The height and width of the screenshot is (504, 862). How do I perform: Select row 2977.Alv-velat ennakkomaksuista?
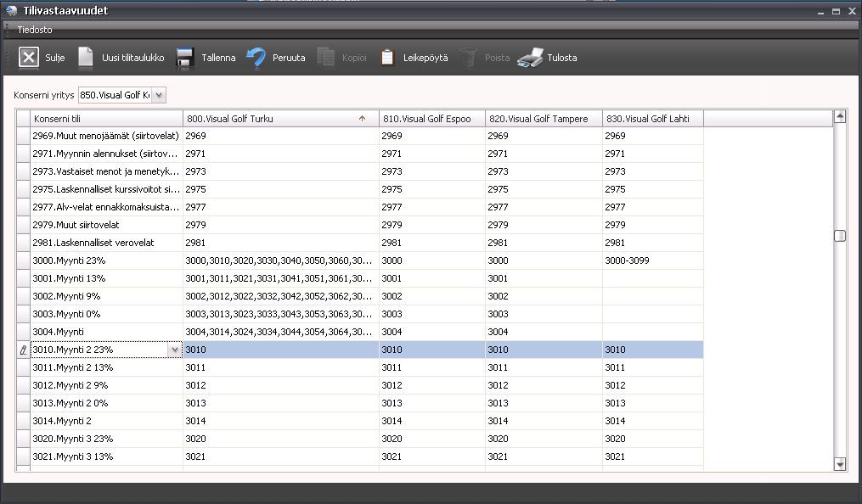pyautogui.click(x=359, y=207)
